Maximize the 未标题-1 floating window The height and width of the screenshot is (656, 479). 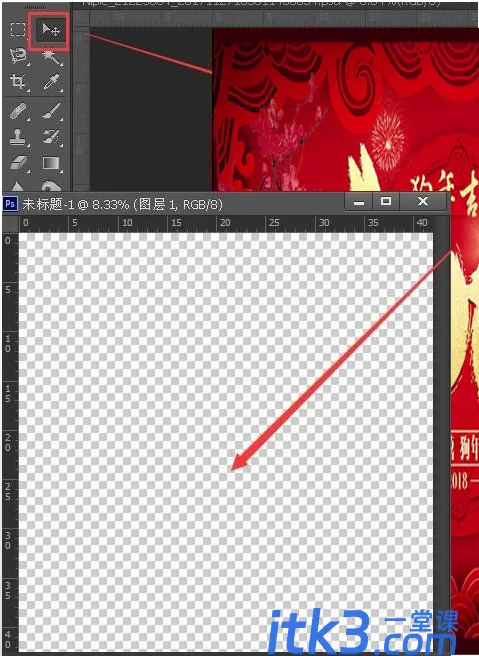point(386,202)
